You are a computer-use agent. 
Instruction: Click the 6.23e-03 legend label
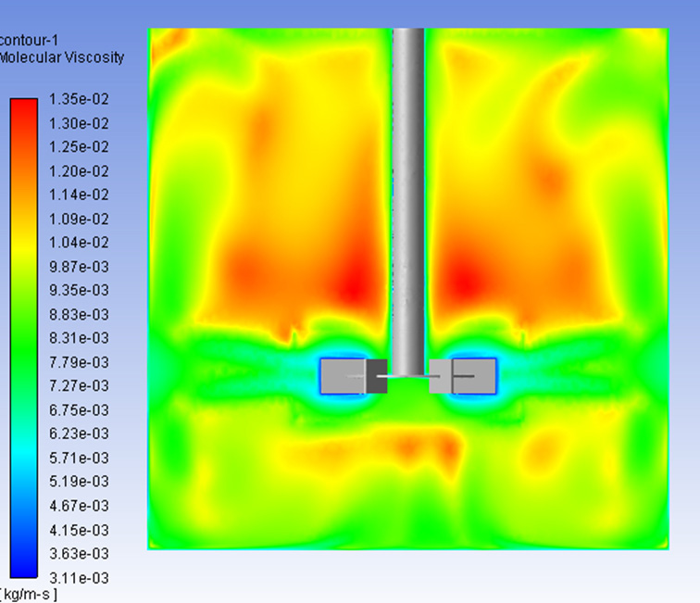coord(79,433)
